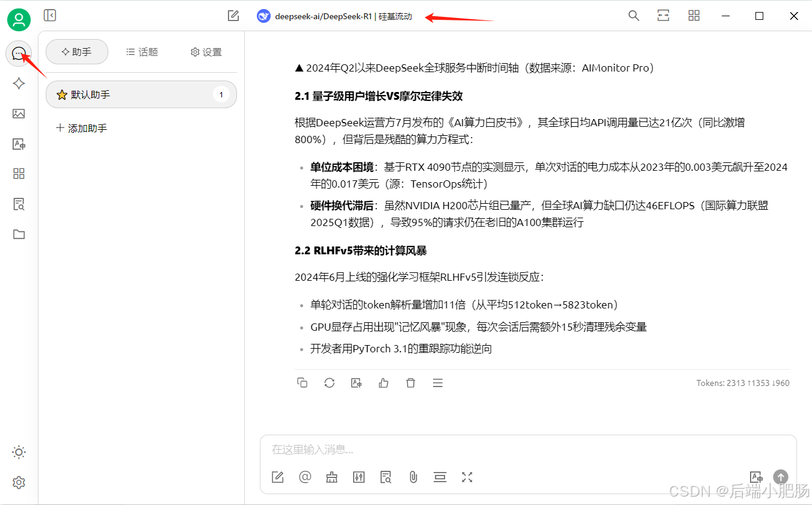Open the image painting page in sidebar

click(19, 114)
